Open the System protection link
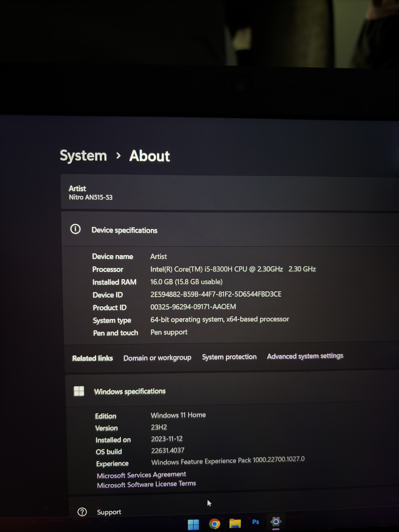The height and width of the screenshot is (532, 399). pyautogui.click(x=229, y=357)
